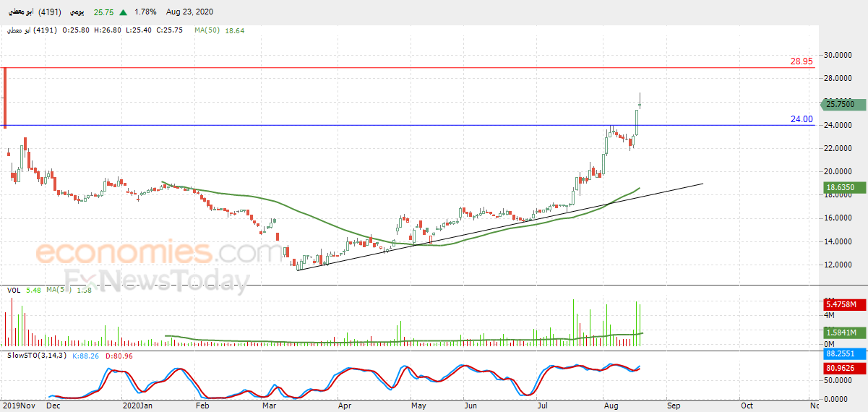Click the high value H:26.80
The height and width of the screenshot is (412, 868).
[108, 30]
